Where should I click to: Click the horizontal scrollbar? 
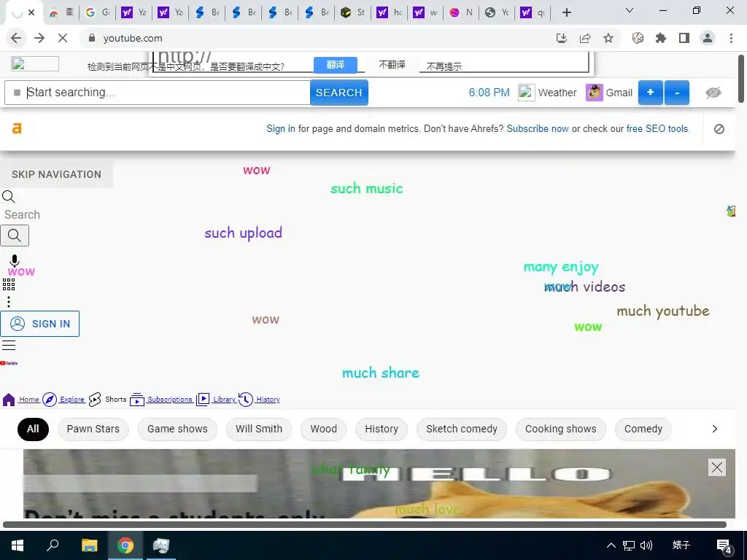(x=365, y=524)
